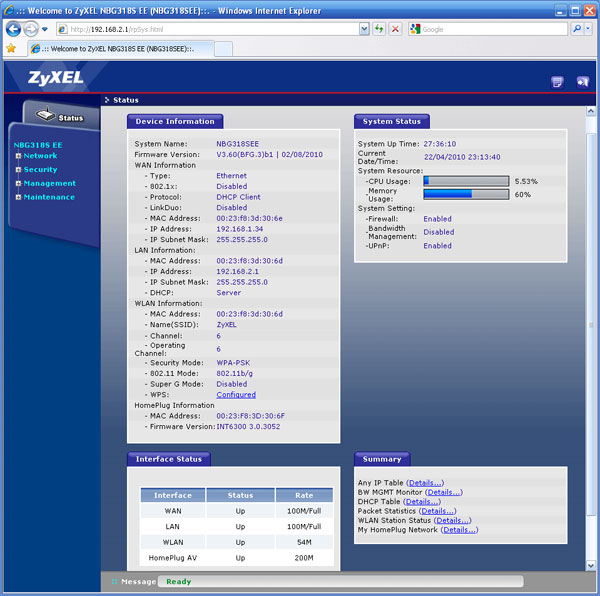Click the HomePlug AV interface row

point(237,558)
